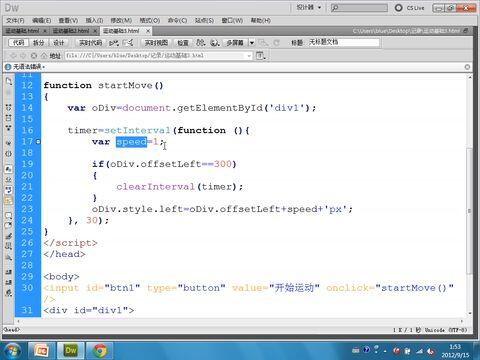This screenshot has width=480, height=360.
Task: Switch to 代码 (Code) view
Action: [18, 43]
